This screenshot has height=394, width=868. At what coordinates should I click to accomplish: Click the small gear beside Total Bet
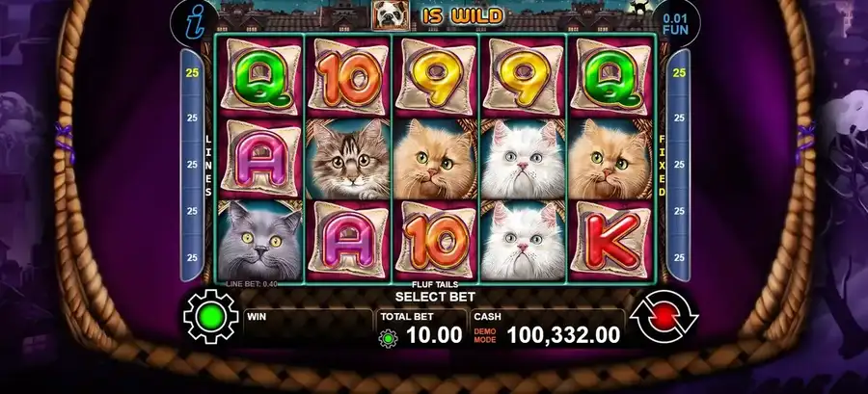coord(388,337)
